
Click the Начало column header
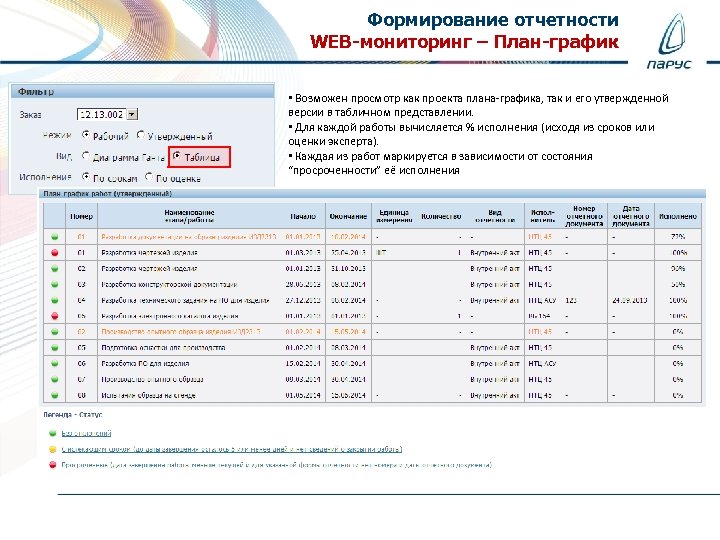click(303, 216)
